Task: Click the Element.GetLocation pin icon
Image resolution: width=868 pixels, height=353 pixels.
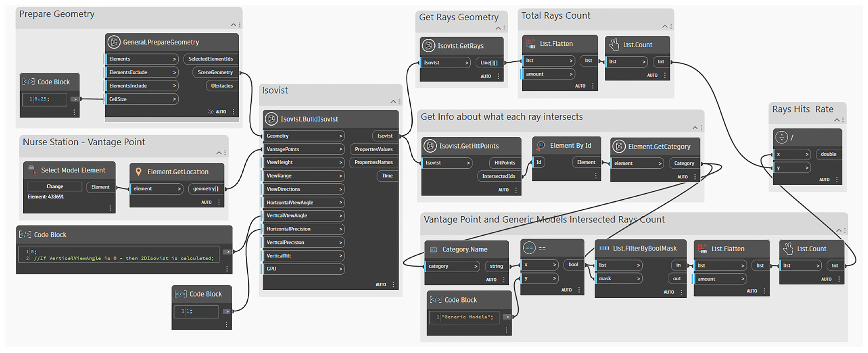Action: (x=138, y=172)
